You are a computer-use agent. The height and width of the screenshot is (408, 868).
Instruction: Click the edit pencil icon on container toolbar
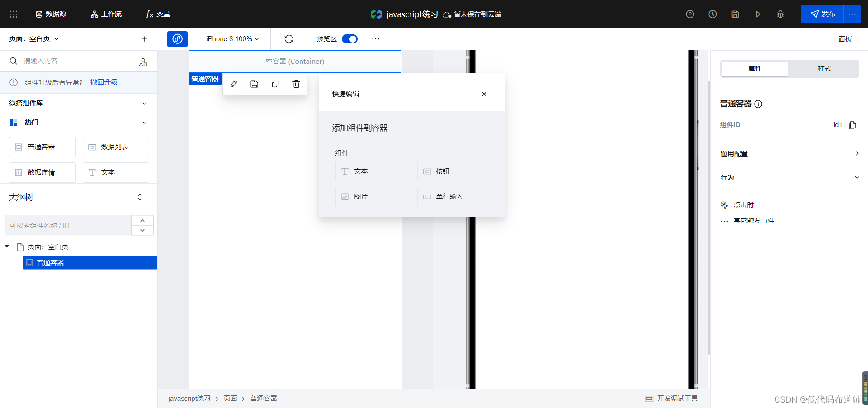point(234,84)
